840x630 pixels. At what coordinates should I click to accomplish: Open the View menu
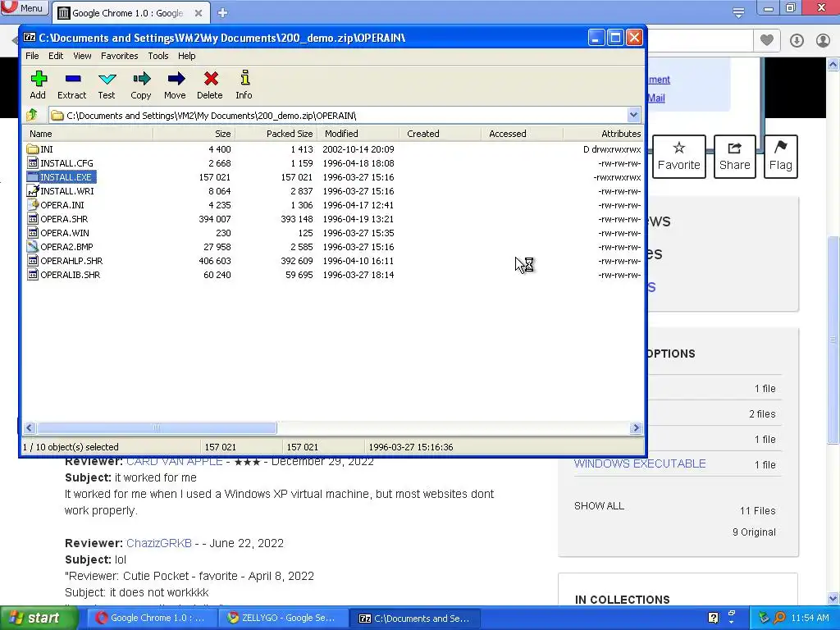pos(82,56)
